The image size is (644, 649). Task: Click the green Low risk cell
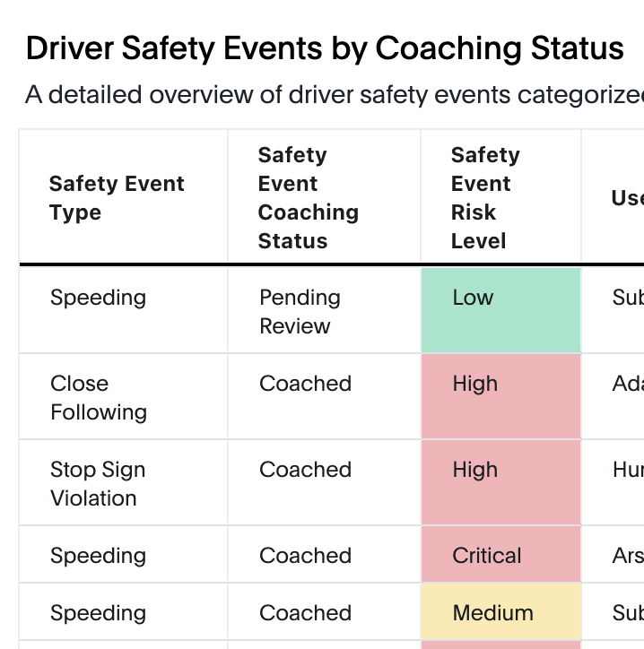[500, 309]
